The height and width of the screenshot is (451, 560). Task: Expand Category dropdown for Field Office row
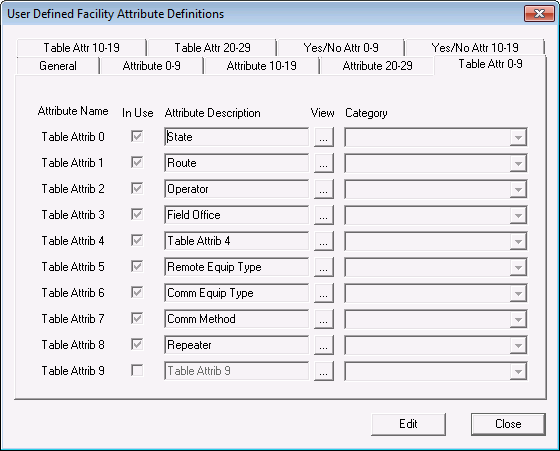[518, 215]
